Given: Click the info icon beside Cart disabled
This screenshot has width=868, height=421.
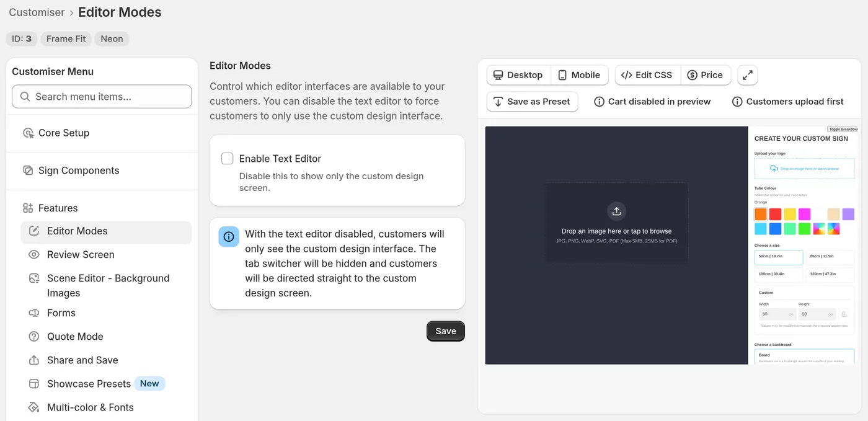Looking at the screenshot, I should coord(599,102).
